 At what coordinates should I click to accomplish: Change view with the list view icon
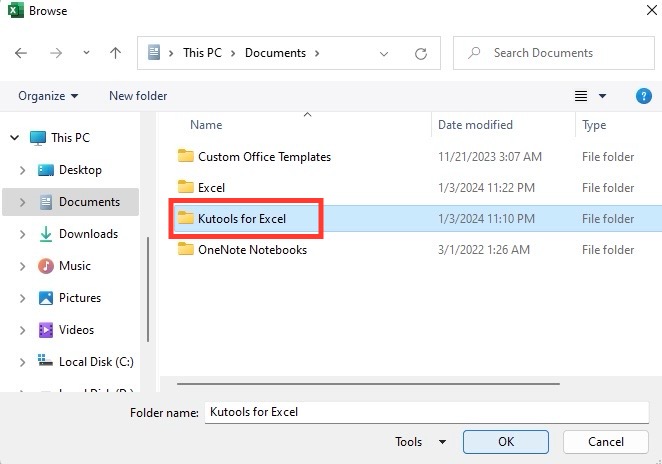[581, 96]
